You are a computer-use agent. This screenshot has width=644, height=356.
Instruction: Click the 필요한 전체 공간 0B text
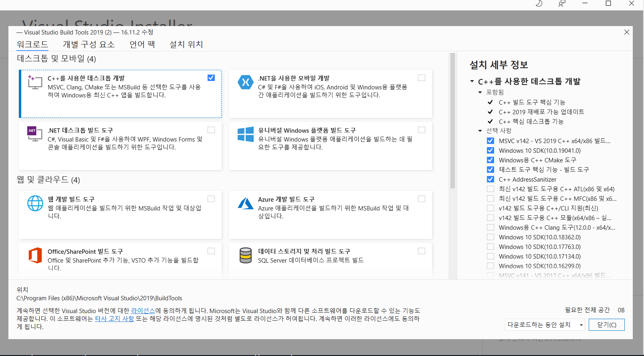pyautogui.click(x=595, y=310)
